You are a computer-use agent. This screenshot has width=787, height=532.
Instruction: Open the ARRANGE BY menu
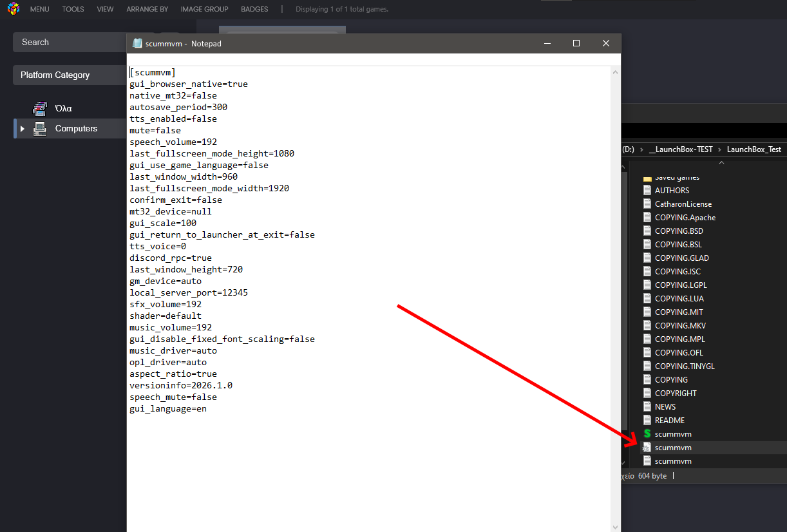[147, 9]
